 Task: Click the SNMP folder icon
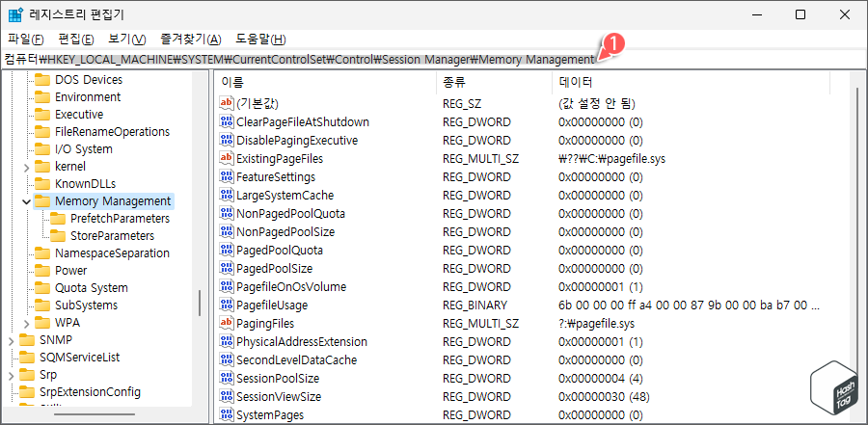(27, 340)
